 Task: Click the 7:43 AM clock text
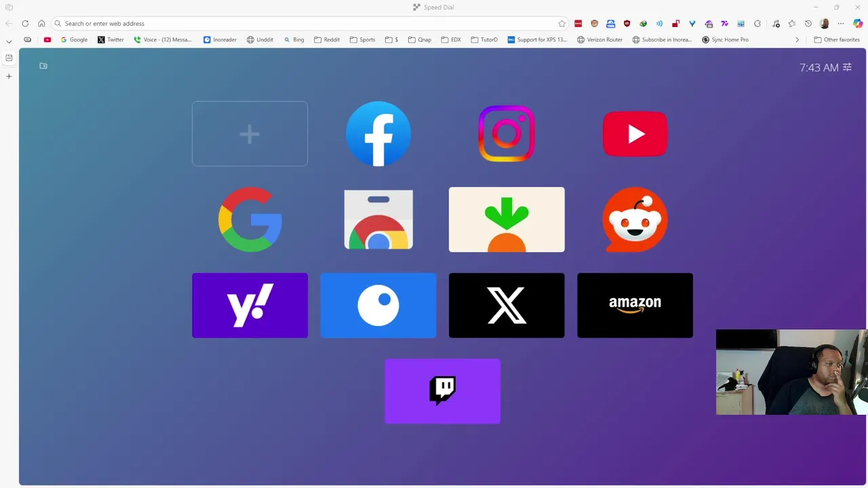pyautogui.click(x=819, y=67)
